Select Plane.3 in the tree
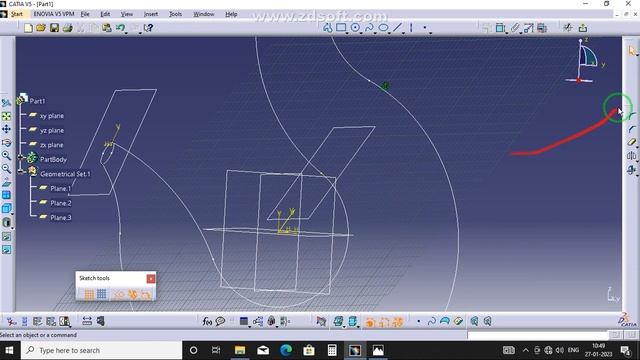The image size is (640, 360). point(60,218)
